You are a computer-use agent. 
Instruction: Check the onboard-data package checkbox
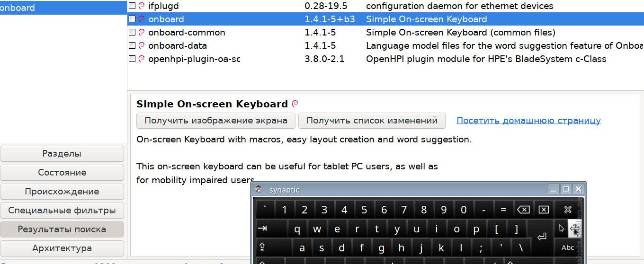[132, 46]
